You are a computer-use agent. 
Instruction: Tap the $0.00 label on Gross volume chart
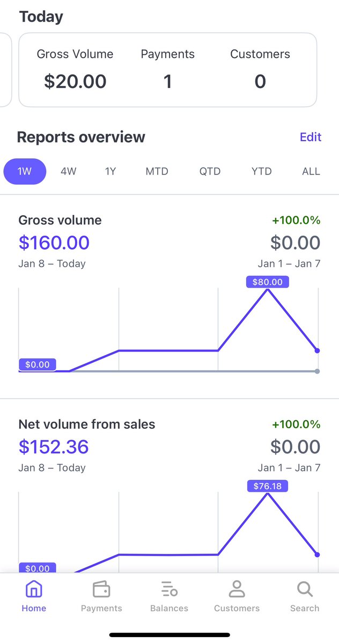pyautogui.click(x=37, y=364)
